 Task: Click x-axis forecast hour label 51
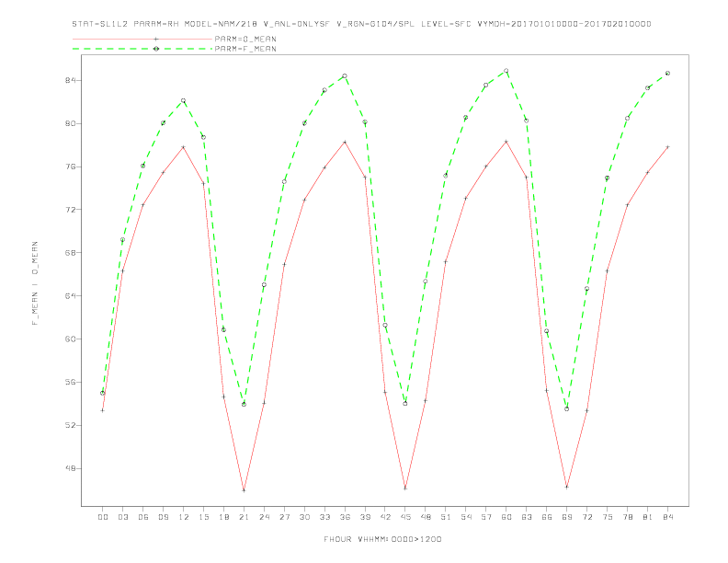pyautogui.click(x=446, y=517)
